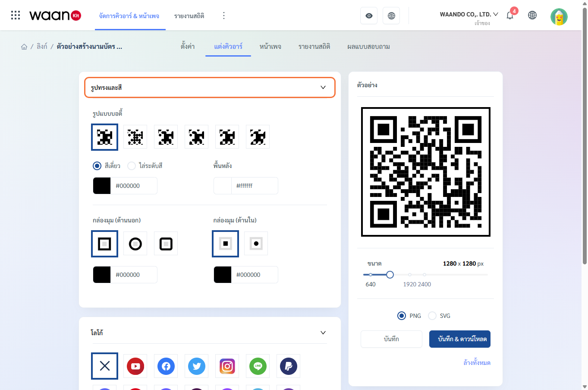Click the บันทึก & ดาวน์โหลด button
The image size is (588, 390).
460,339
